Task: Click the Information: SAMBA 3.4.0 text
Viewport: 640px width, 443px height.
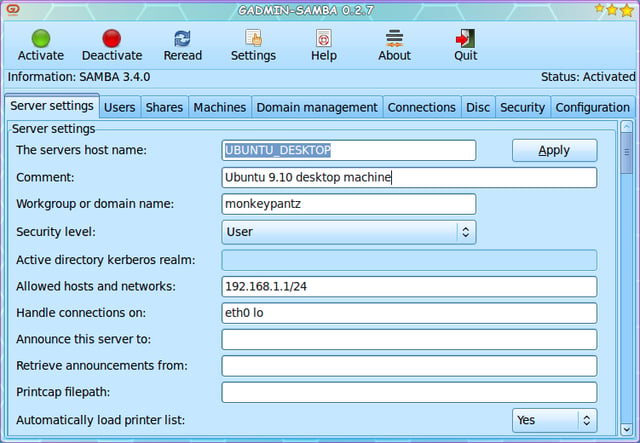Action: (79, 77)
